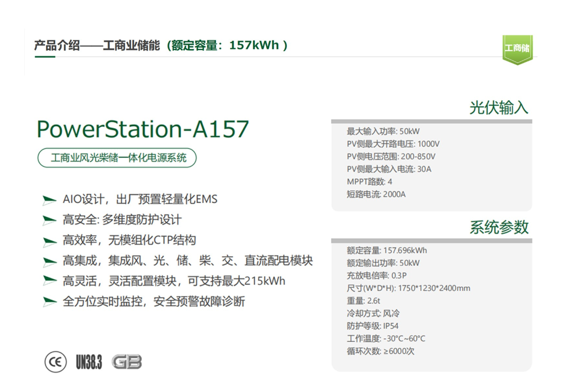Click the arrow bullet beside 高安全
The image size is (577, 392).
click(49, 220)
